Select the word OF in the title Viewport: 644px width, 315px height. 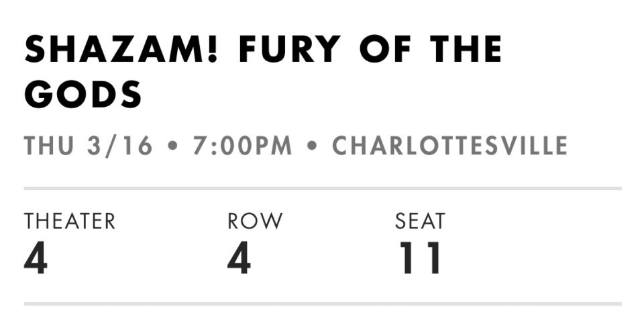[385, 49]
